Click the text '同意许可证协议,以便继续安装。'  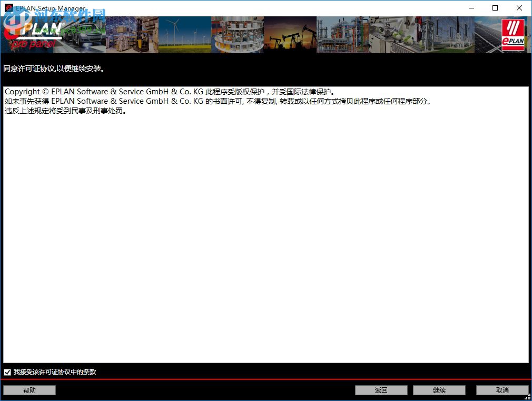coord(54,69)
